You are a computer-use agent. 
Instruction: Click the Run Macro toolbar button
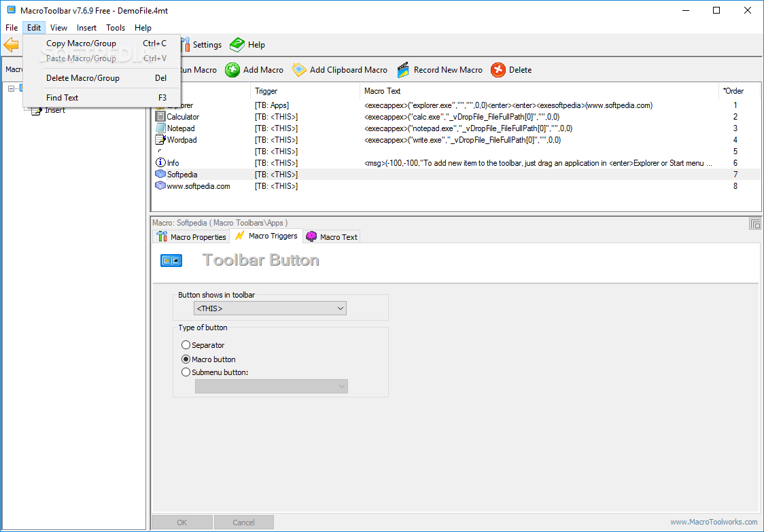pos(197,70)
